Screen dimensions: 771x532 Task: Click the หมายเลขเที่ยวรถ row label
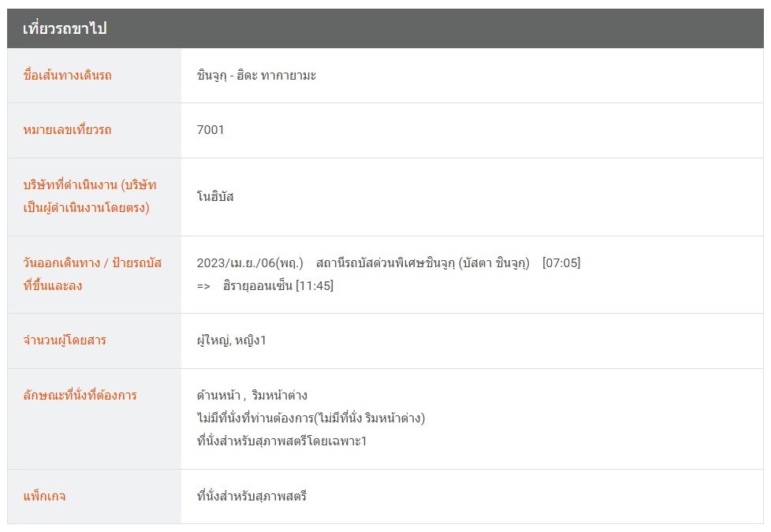[x=67, y=130]
